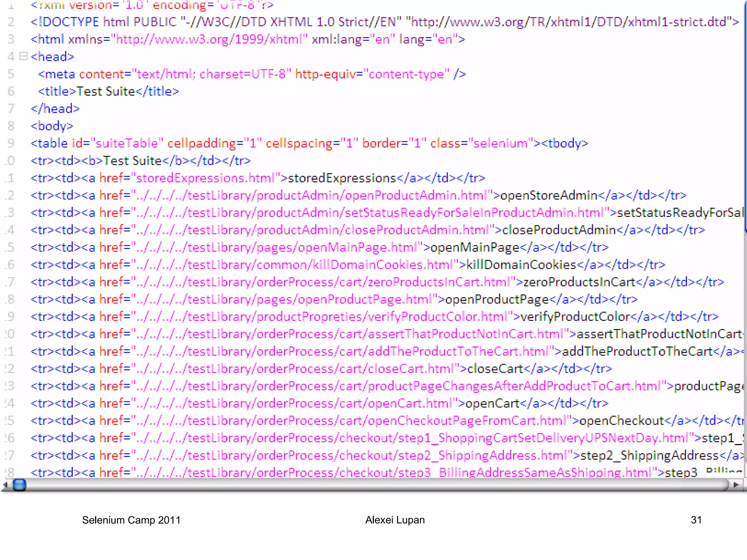
Task: Click the blue horizontal scrollbar thumb
Action: 19,485
